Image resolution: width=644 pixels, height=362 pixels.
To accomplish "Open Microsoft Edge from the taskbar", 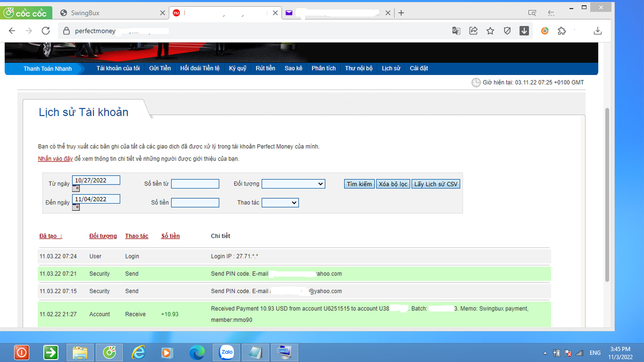I will pos(197,353).
